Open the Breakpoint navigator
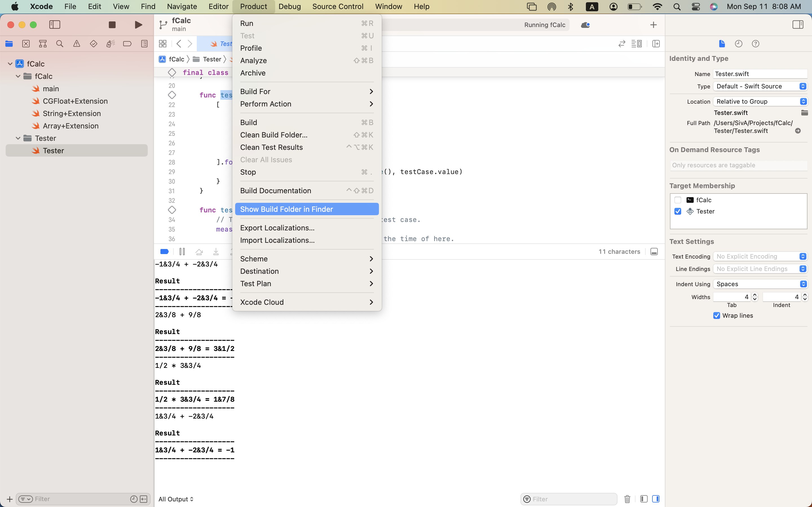 tap(127, 44)
